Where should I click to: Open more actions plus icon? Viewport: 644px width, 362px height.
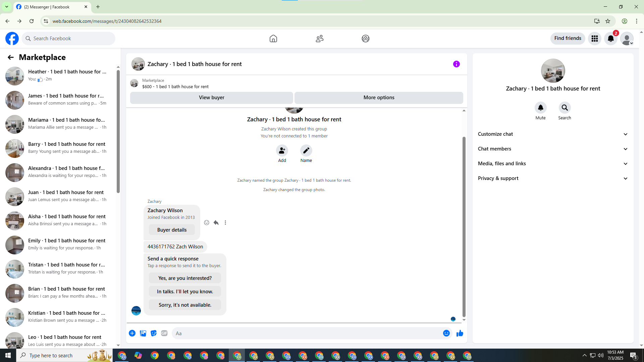click(x=132, y=333)
